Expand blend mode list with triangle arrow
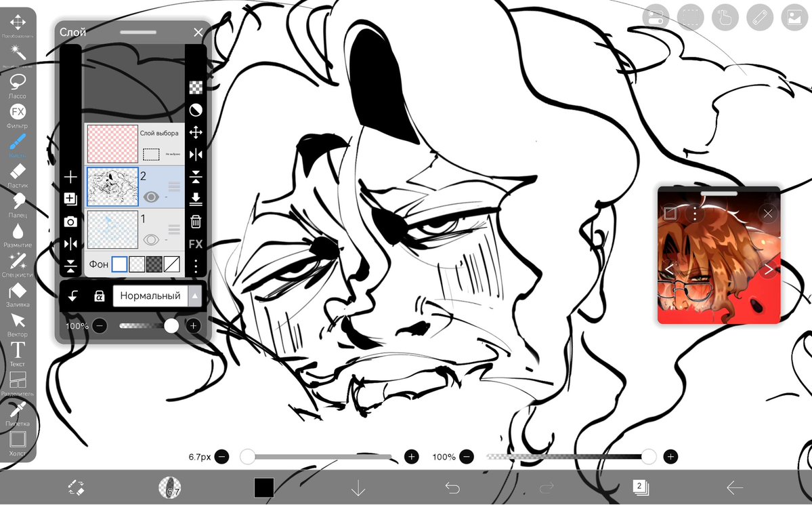Image resolution: width=812 pixels, height=505 pixels. coord(195,296)
